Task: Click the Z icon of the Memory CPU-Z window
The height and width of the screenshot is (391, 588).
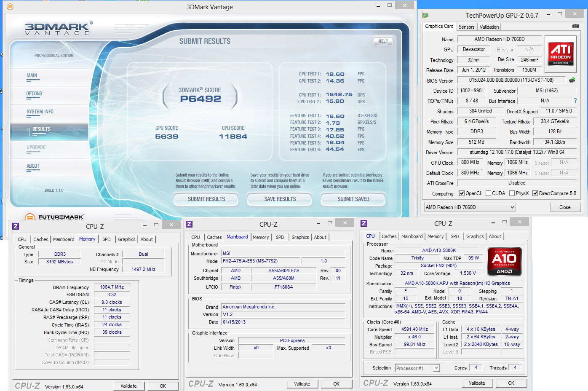Action: click(16, 226)
